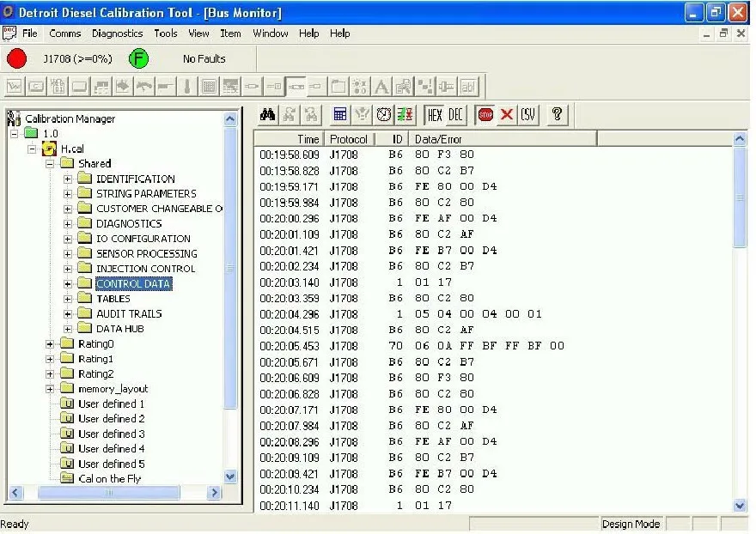This screenshot has height=534, width=756.
Task: Click the tree panel horizontal scrollbar thumb
Action: [x=108, y=493]
